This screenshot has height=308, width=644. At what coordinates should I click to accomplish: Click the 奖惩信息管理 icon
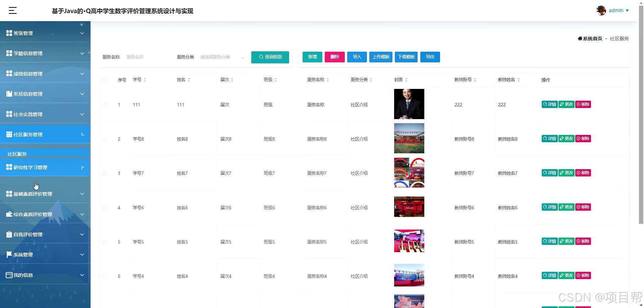point(9,94)
